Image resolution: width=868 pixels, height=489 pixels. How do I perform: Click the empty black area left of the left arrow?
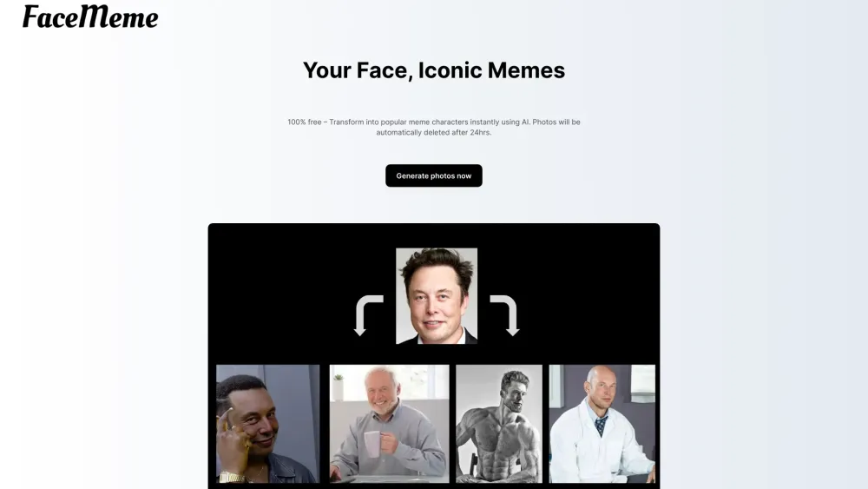click(280, 294)
